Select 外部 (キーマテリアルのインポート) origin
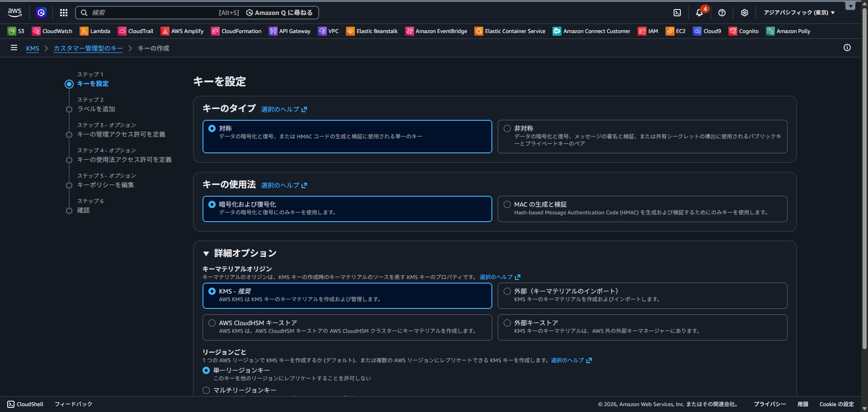This screenshot has height=412, width=868. click(642, 296)
